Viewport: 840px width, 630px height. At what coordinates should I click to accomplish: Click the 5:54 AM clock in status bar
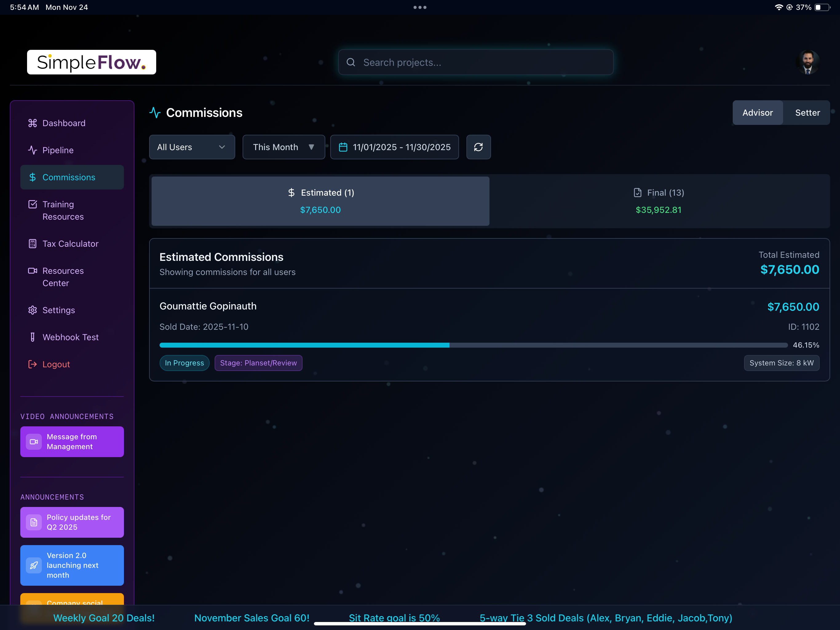[x=24, y=7]
